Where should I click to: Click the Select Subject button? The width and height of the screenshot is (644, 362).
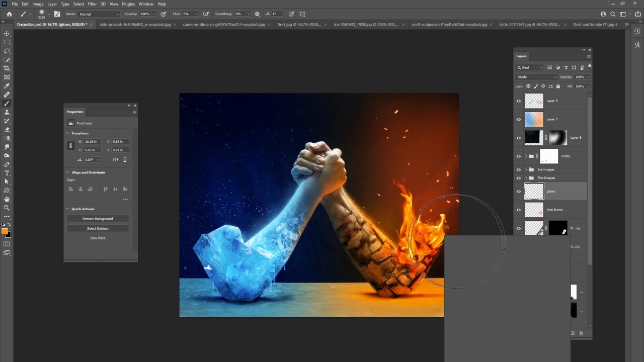tap(98, 228)
